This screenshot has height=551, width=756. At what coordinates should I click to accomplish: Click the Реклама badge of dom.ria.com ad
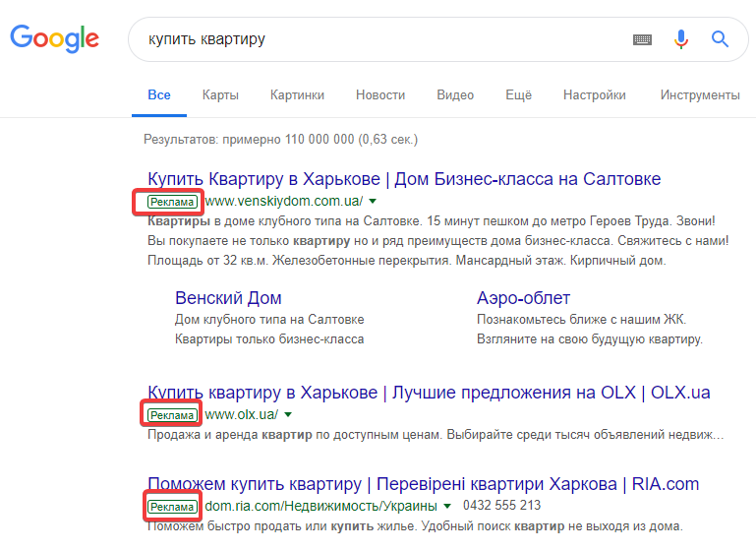pyautogui.click(x=172, y=507)
